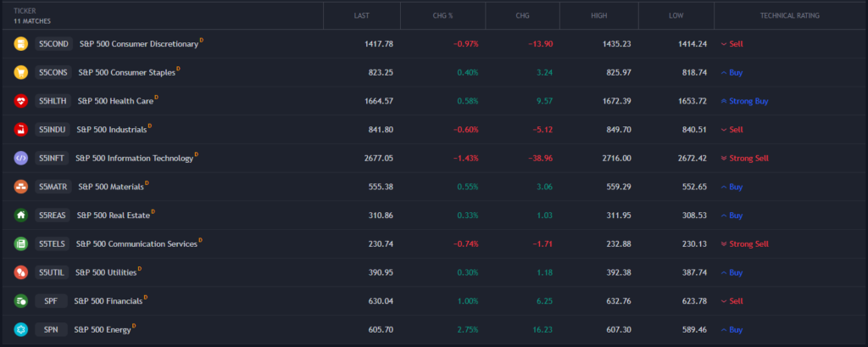Sort by the TECHNICAL RATING column header

coord(789,15)
